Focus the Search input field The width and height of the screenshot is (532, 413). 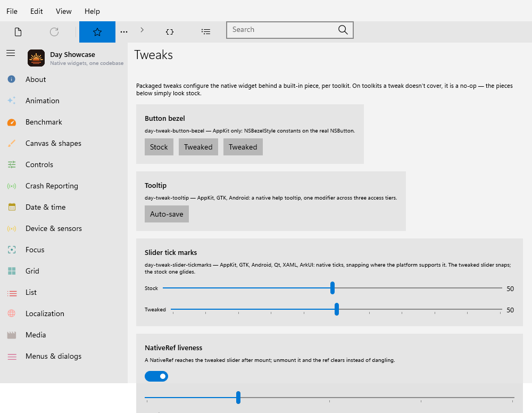pyautogui.click(x=290, y=30)
